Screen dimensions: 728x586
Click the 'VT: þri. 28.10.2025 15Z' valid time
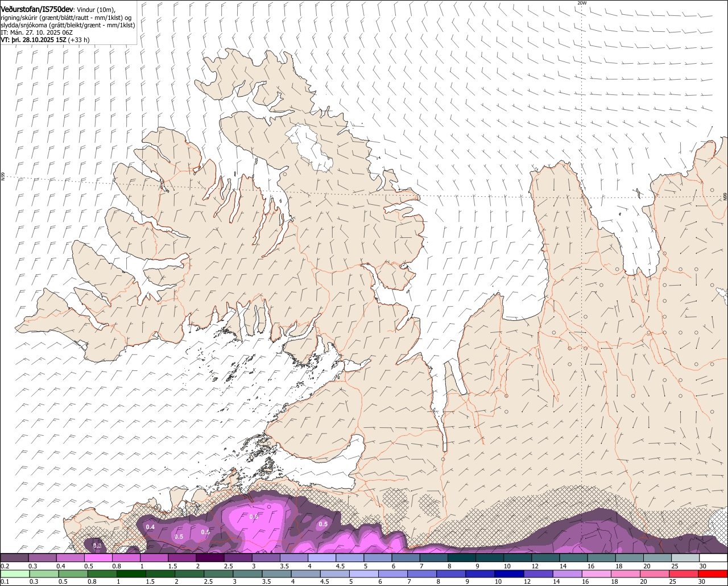[x=34, y=40]
